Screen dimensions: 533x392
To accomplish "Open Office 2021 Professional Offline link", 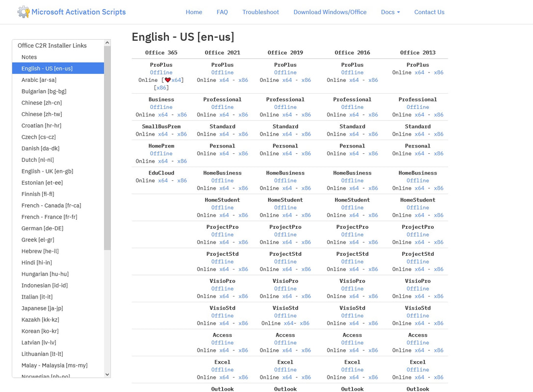I will click(222, 107).
